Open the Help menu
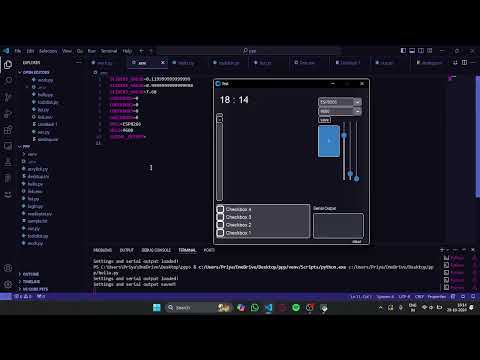This screenshot has width=480, height=360. click(x=127, y=51)
